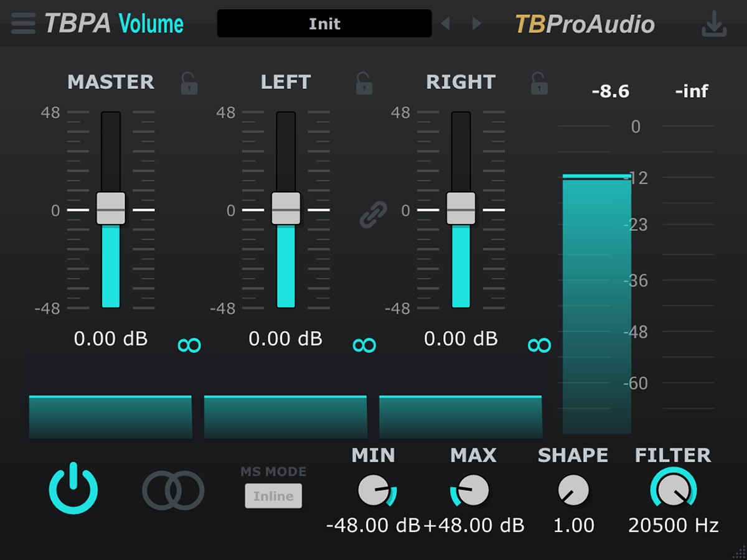
Task: Click the FILTER knob
Action: 673,491
